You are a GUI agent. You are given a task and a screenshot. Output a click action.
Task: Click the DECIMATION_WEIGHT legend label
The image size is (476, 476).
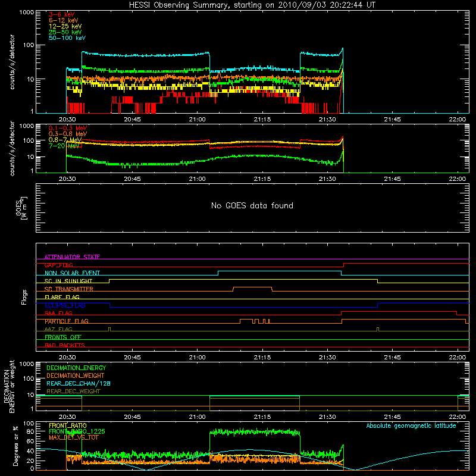76,375
